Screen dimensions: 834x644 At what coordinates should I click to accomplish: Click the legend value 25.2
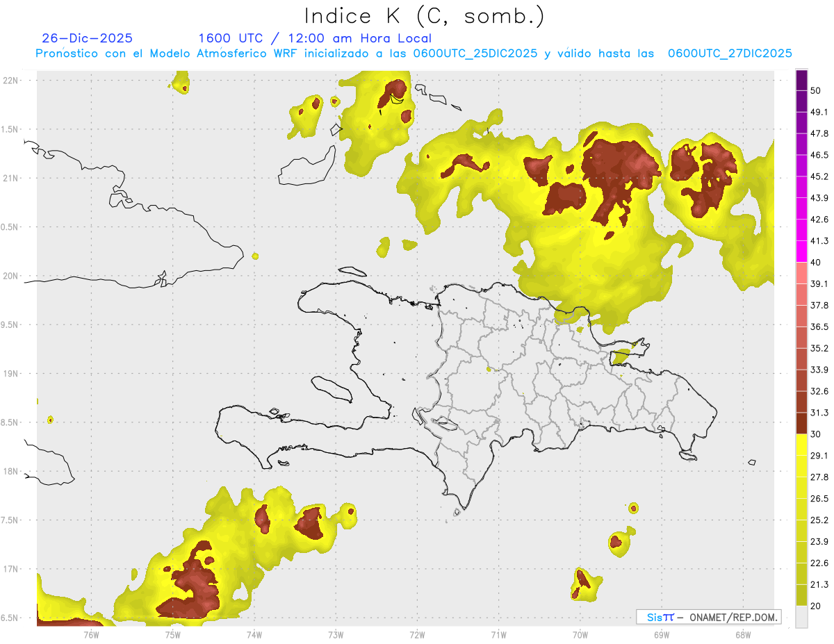pos(819,520)
